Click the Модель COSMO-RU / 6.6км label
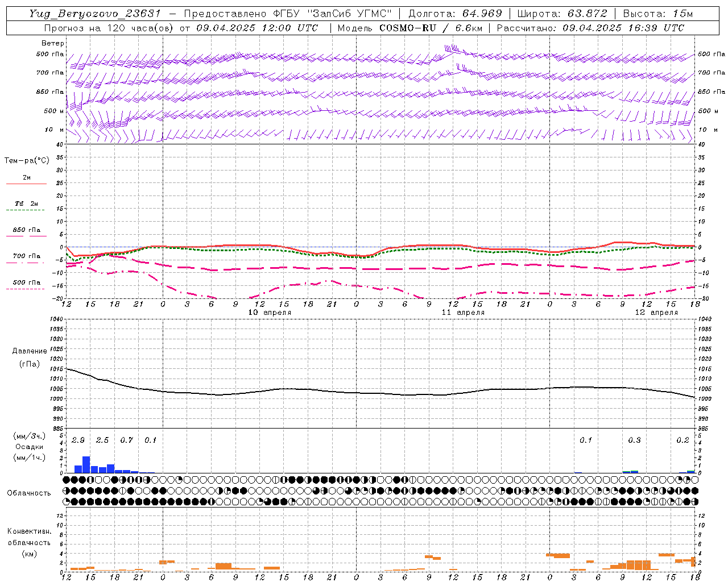Viewport: 728px width, 582px height. [x=409, y=28]
